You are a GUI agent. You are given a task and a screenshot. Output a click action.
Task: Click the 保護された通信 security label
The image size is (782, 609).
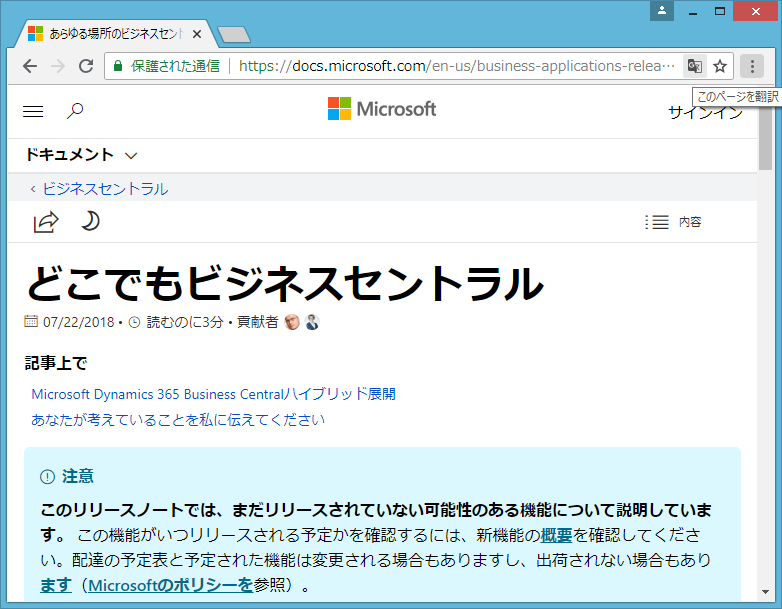click(175, 66)
